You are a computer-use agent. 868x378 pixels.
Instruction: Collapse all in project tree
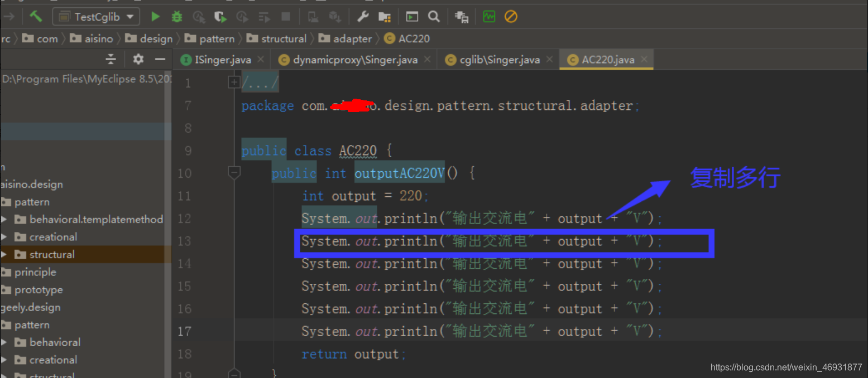click(111, 59)
